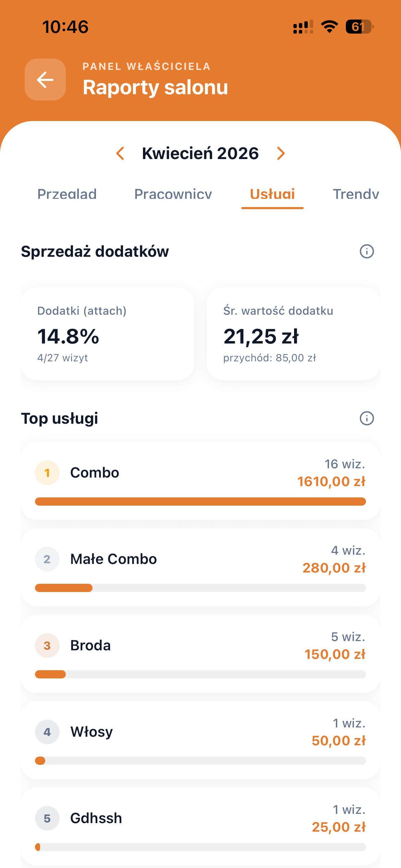The image size is (401, 868).
Task: Open the Dodatki (attach) 14.8% card
Action: [108, 334]
